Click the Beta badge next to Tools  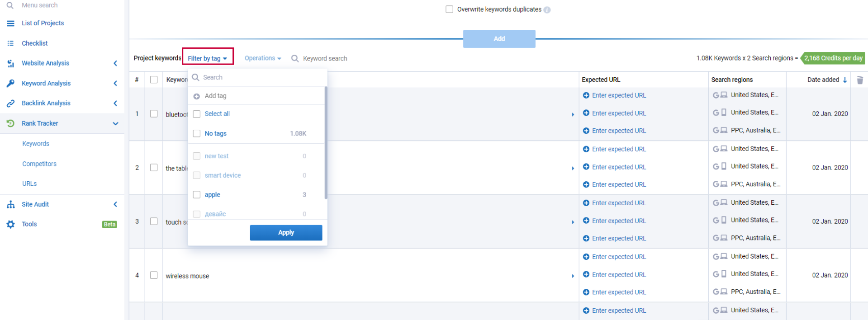coord(109,224)
